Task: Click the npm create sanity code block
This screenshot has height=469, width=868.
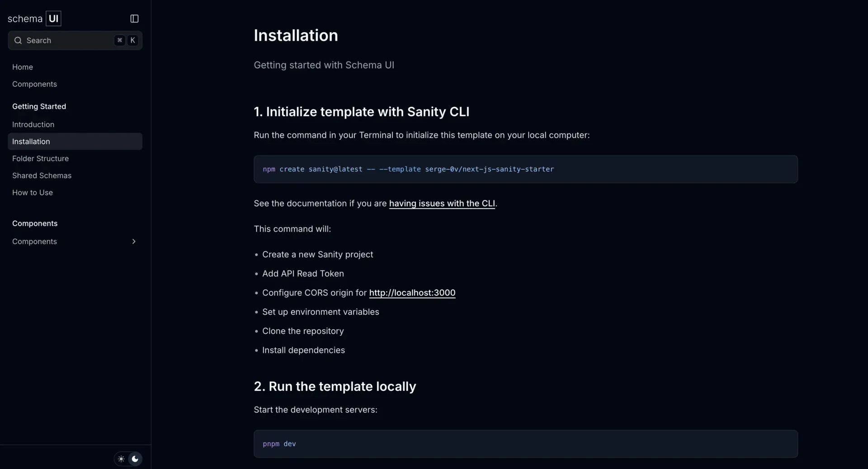Action: [525, 169]
